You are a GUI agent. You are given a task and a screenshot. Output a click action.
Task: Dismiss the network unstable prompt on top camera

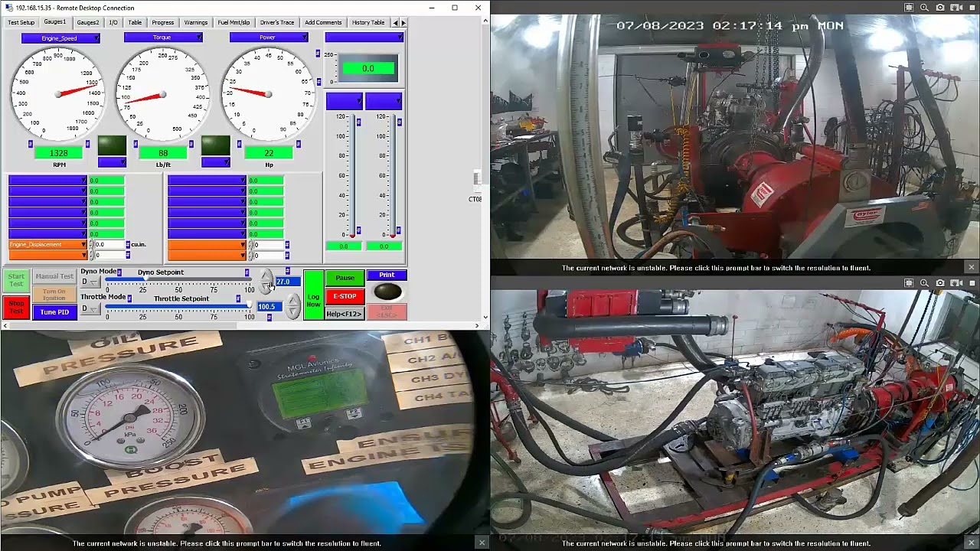(x=971, y=268)
